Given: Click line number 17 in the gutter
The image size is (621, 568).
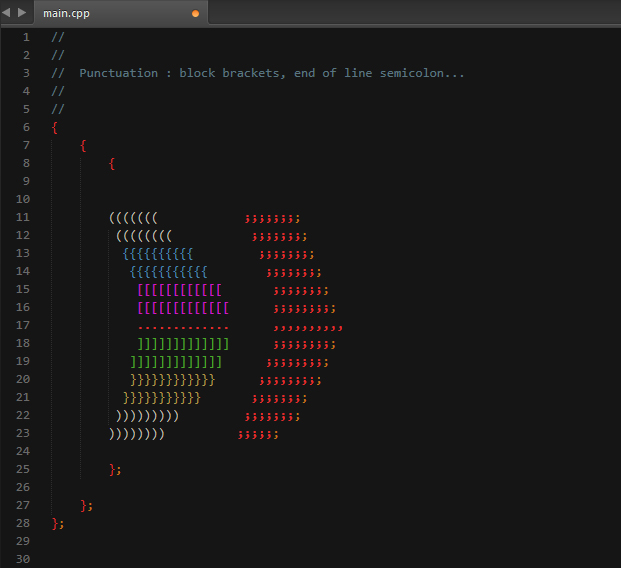Looking at the screenshot, I should coord(23,325).
